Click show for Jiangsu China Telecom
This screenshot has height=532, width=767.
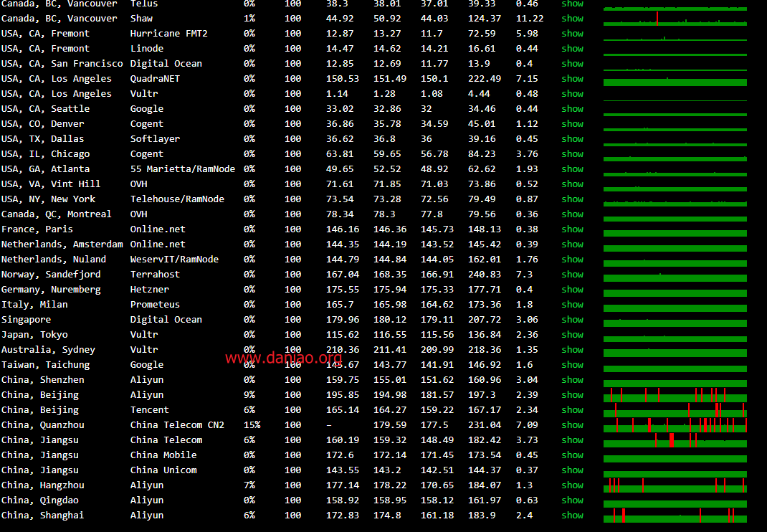[x=572, y=440]
